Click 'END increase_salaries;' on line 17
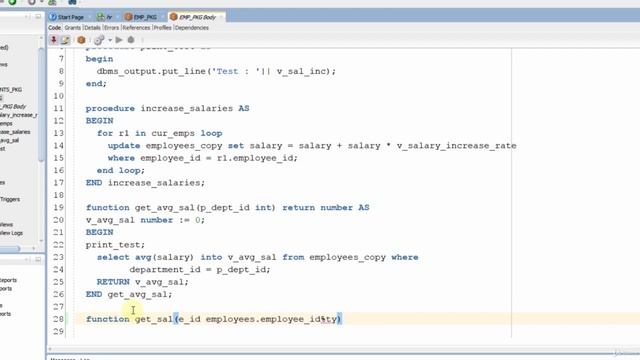Image resolution: width=640 pixels, height=360 pixels. pos(145,183)
